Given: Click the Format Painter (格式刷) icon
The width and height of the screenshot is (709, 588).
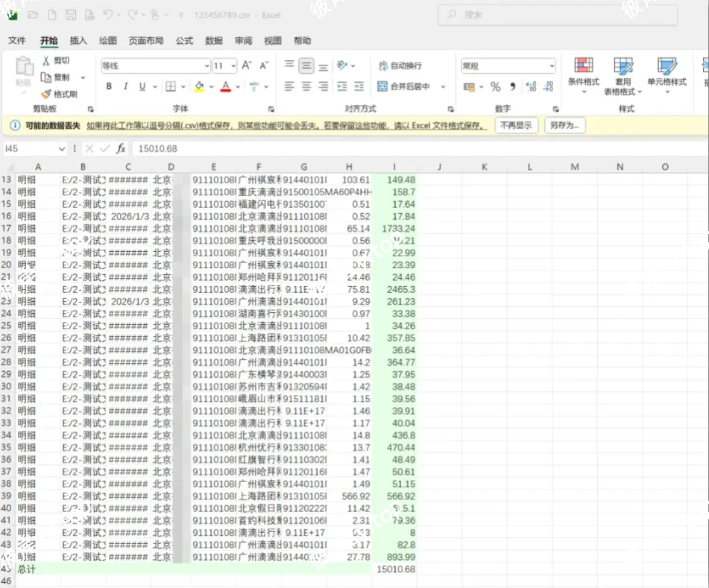Looking at the screenshot, I should click(45, 95).
